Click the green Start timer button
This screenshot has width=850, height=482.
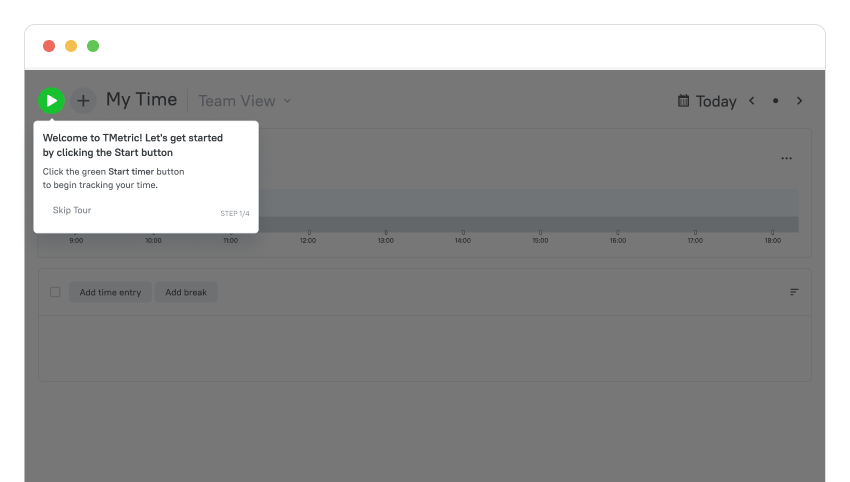(51, 101)
